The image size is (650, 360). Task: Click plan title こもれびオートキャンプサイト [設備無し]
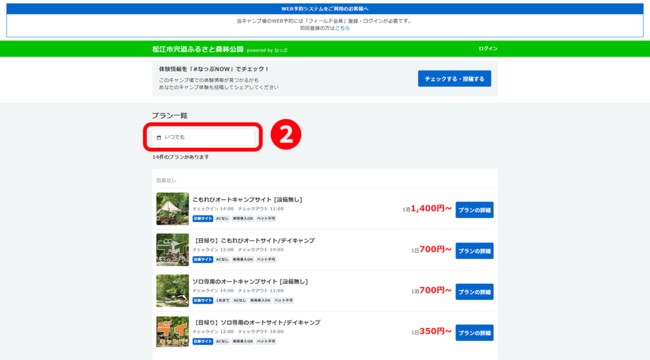[247, 199]
